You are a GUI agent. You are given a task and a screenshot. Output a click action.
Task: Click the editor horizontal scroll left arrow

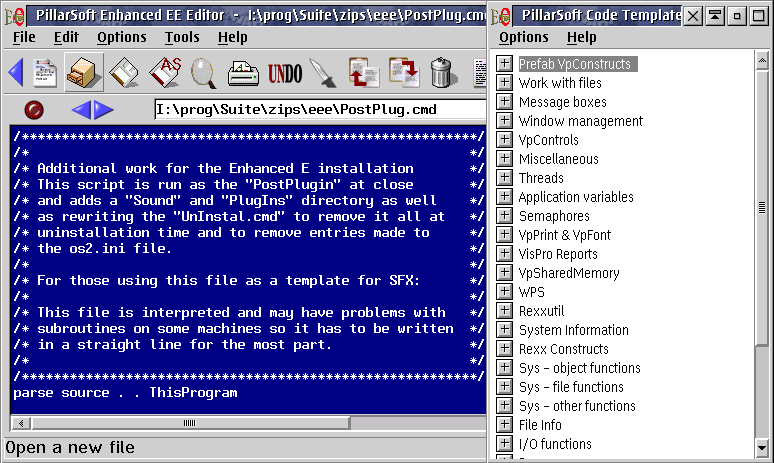tap(21, 423)
